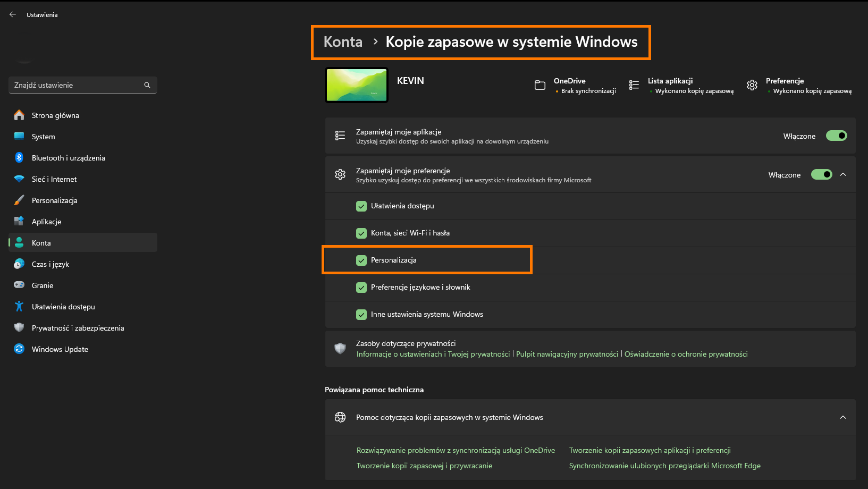This screenshot has height=489, width=868.
Task: Uncheck Preferencje językowe i słownik checkbox
Action: coord(361,287)
